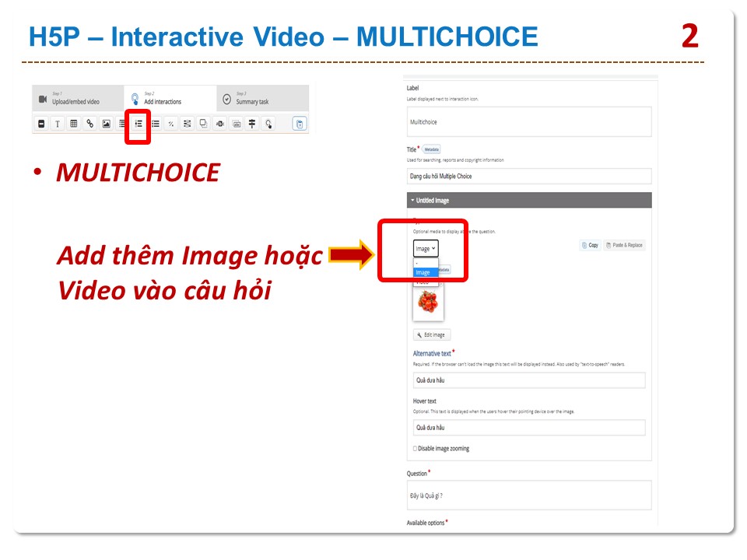
Task: Open the media Type dropdown showing Image
Action: tap(426, 249)
